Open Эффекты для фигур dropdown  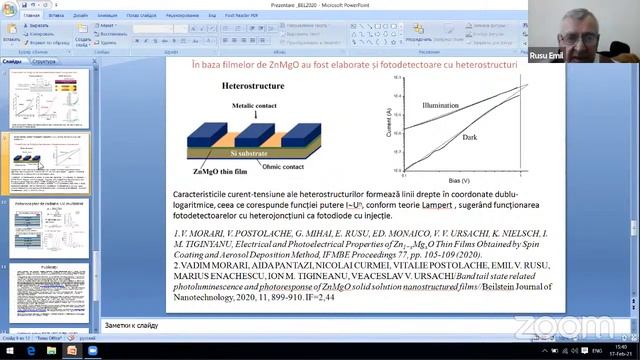click(489, 42)
